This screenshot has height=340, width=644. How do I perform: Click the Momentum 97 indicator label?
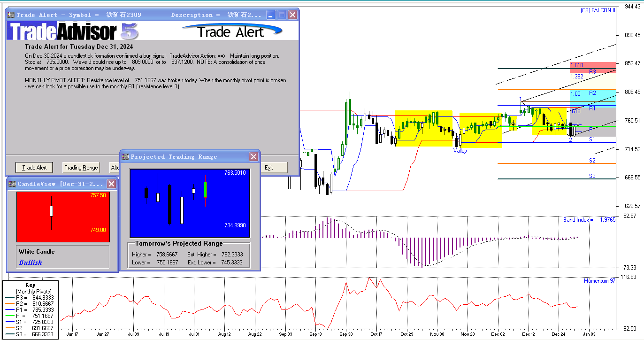tap(599, 281)
